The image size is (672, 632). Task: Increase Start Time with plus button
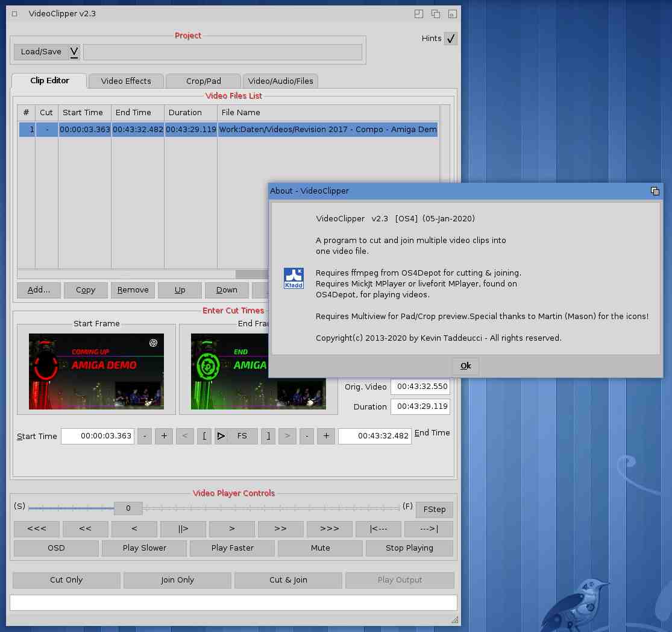tap(163, 436)
